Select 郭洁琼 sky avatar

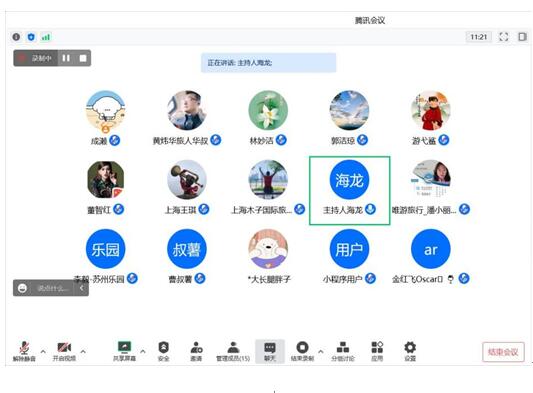349,110
